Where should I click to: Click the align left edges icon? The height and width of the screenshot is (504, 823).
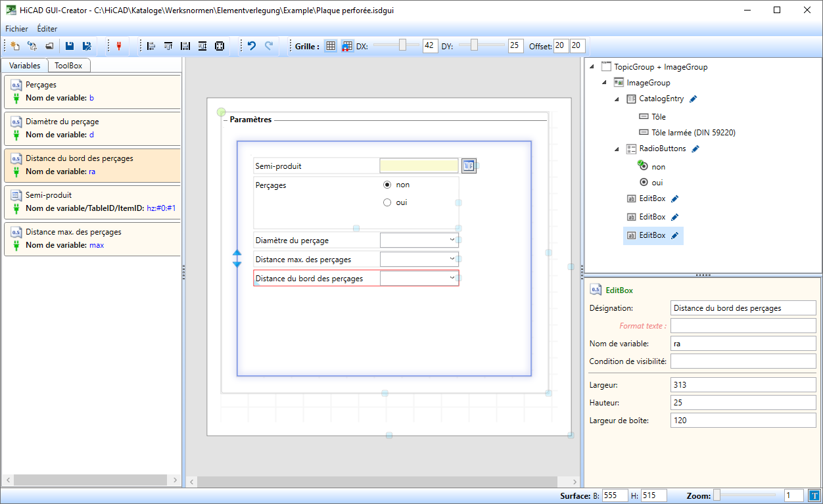click(x=151, y=46)
